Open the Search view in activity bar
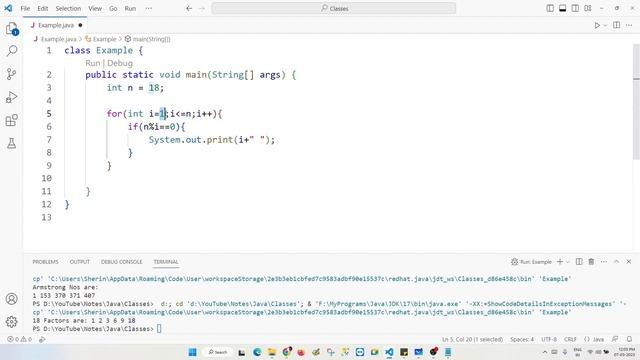Screen dimensions: 640x360 click(11, 51)
